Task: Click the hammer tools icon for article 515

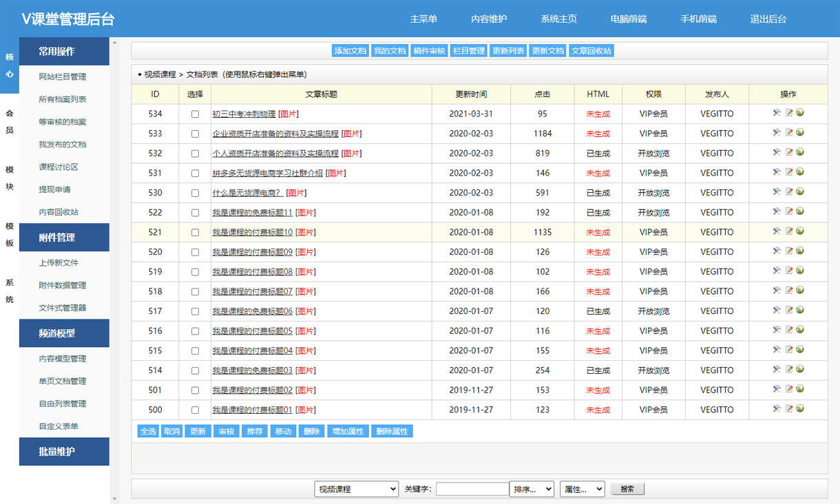Action: (777, 350)
